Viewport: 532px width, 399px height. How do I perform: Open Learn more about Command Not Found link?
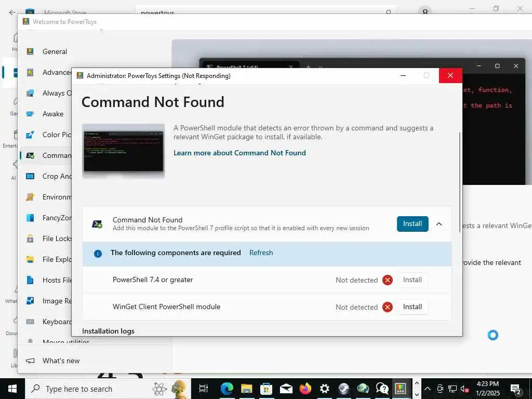(240, 153)
